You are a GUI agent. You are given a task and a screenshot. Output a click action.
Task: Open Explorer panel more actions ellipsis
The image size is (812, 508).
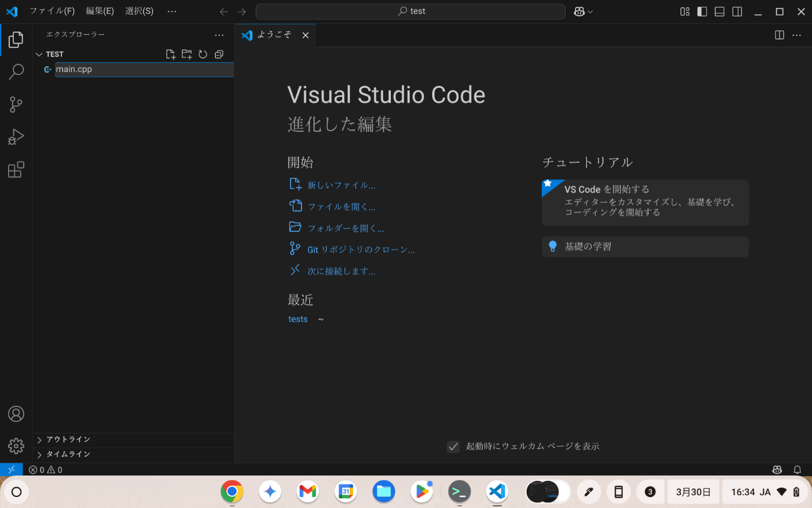(x=219, y=35)
